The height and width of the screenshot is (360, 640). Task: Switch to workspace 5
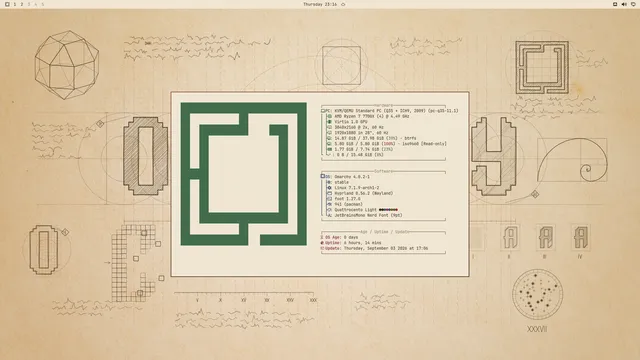tap(42, 4)
